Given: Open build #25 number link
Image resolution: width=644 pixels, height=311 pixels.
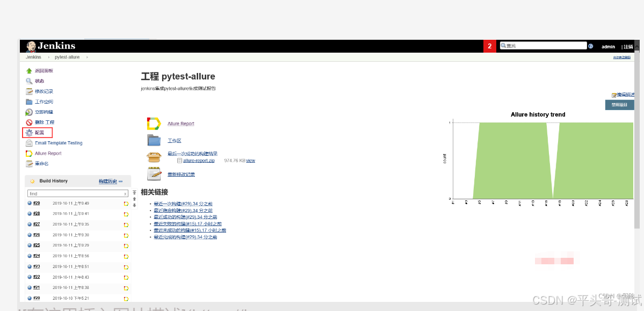Looking at the screenshot, I should click(37, 245).
